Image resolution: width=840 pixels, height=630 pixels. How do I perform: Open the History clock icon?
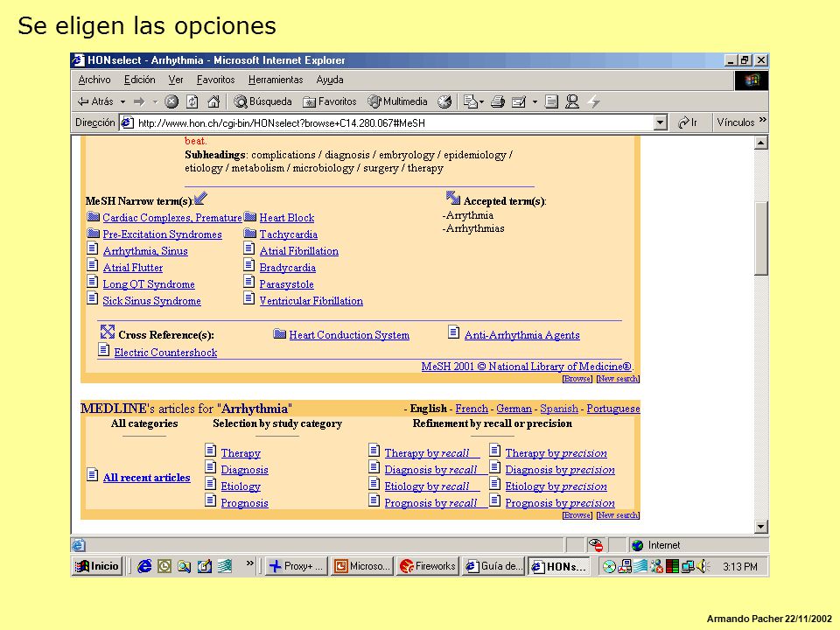point(444,101)
